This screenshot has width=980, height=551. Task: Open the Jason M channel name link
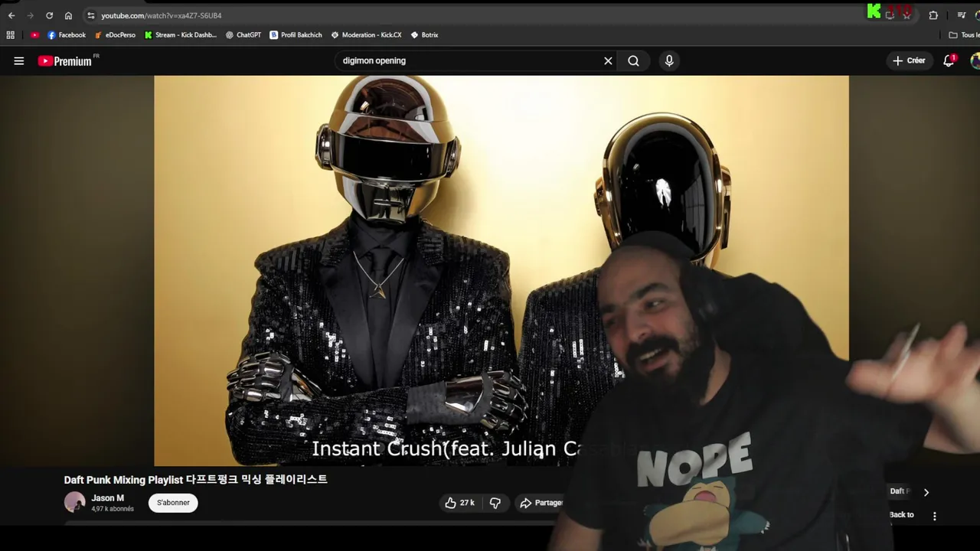[x=107, y=498]
